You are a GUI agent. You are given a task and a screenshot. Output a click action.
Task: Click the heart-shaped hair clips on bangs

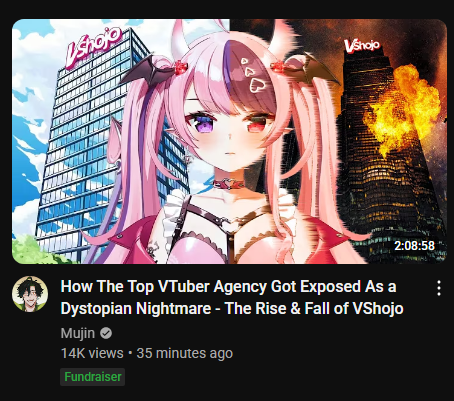click(x=252, y=75)
